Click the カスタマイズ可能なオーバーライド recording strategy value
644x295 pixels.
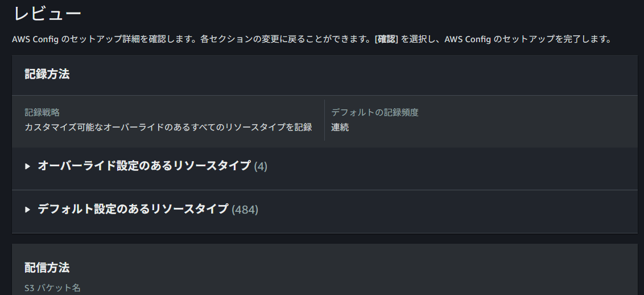[168, 127]
